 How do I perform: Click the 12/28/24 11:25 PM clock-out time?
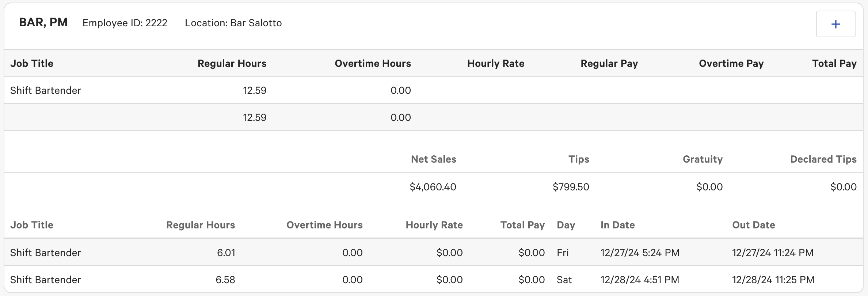pyautogui.click(x=773, y=280)
